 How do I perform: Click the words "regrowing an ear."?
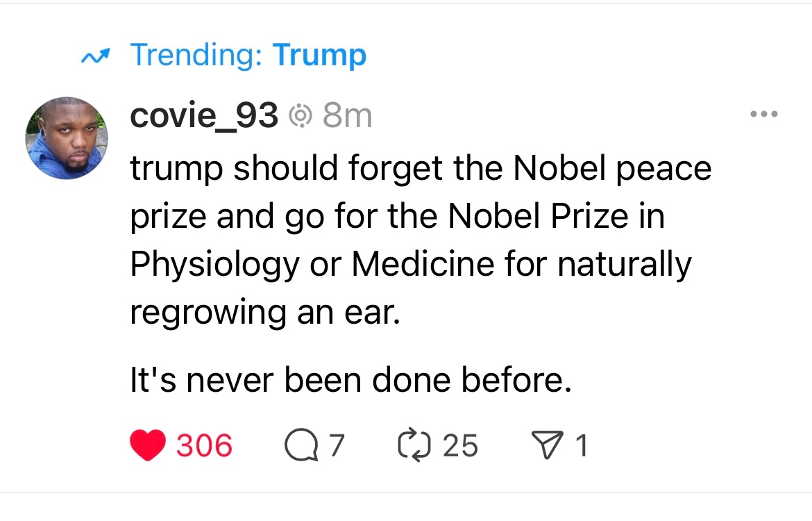click(x=265, y=313)
